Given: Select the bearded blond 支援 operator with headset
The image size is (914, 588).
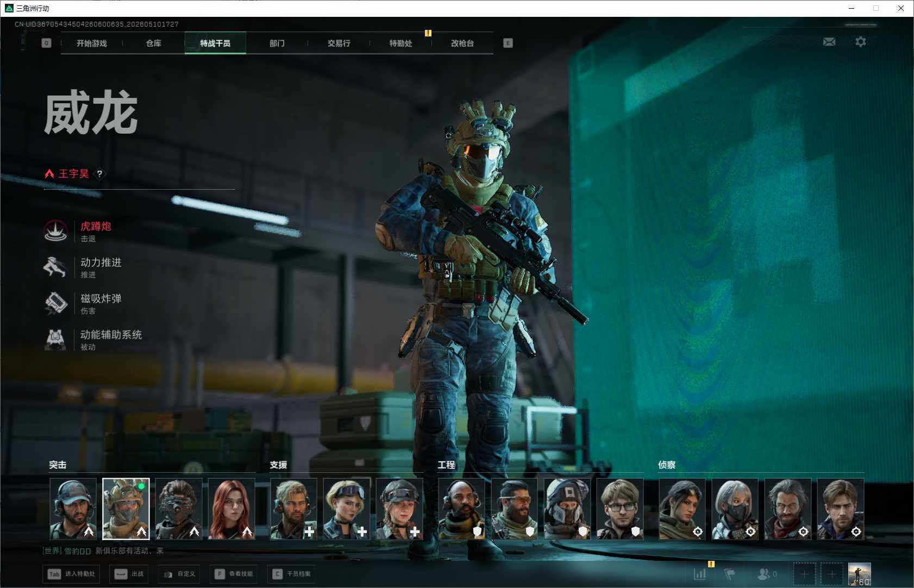Looking at the screenshot, I should click(293, 509).
